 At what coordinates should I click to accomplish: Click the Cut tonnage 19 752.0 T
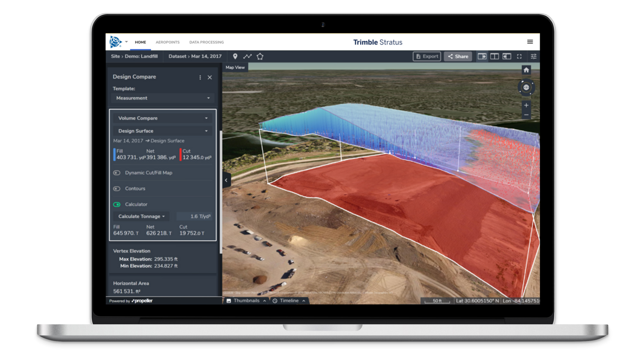click(192, 233)
